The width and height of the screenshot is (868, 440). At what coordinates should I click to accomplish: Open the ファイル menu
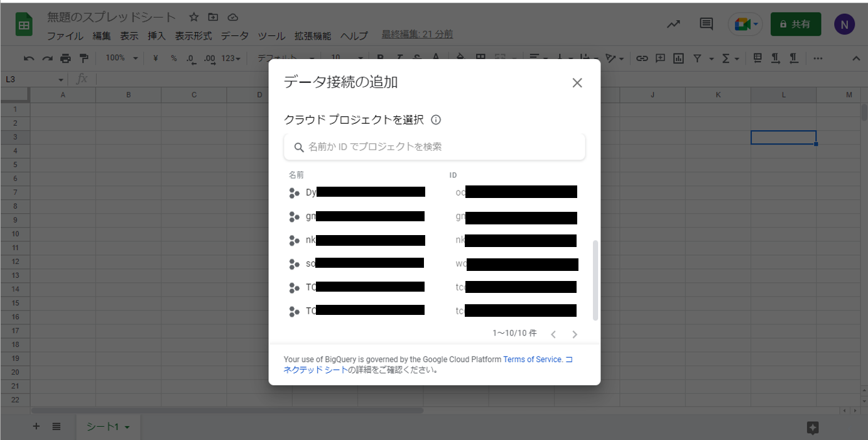click(65, 36)
